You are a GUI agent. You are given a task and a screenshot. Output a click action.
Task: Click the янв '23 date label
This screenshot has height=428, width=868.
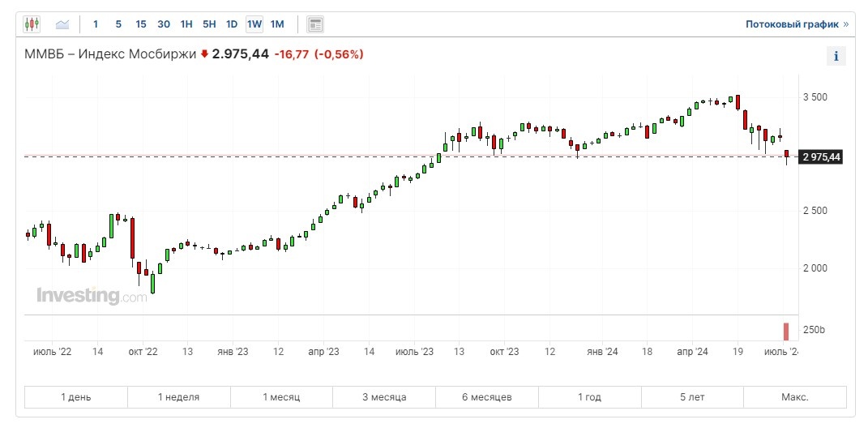pos(233,352)
